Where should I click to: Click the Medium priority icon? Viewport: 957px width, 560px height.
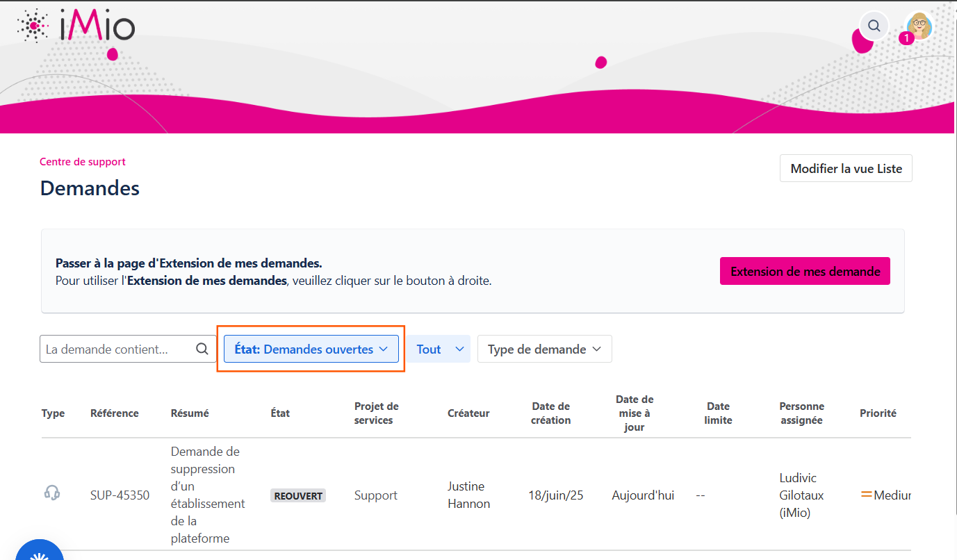coord(866,495)
